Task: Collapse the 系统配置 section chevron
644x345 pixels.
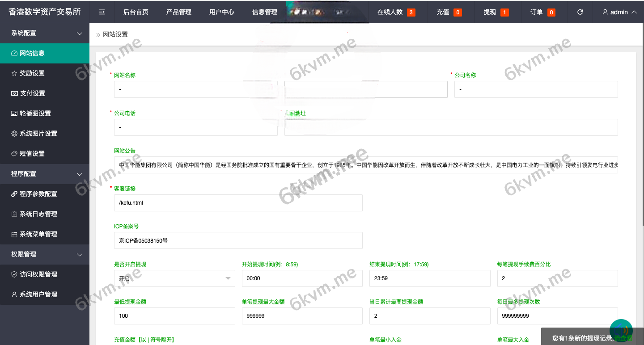Action: tap(80, 33)
